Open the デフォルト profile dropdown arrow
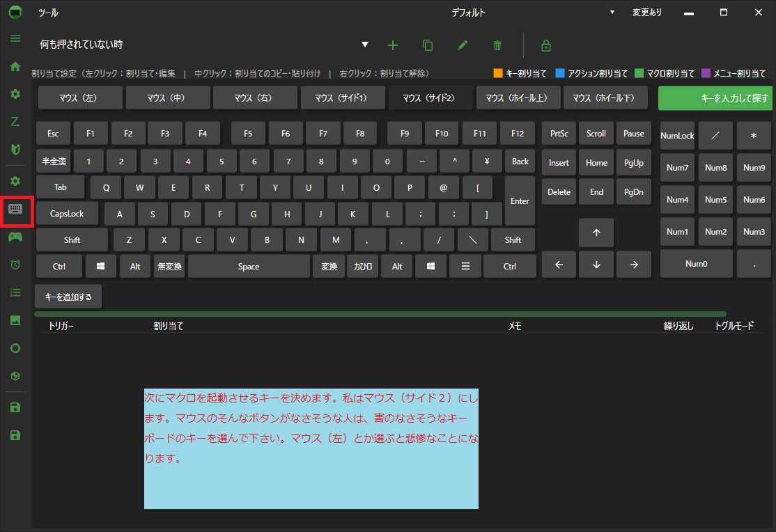The width and height of the screenshot is (776, 532). pyautogui.click(x=612, y=13)
